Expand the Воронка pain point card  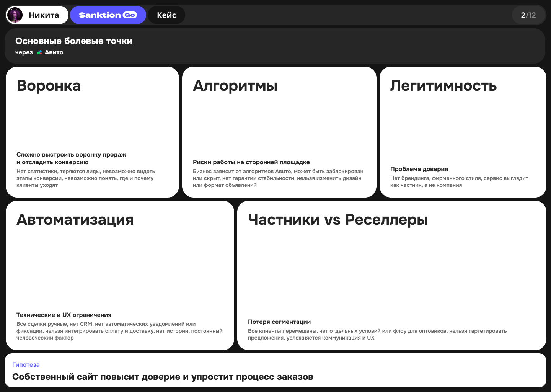[92, 132]
